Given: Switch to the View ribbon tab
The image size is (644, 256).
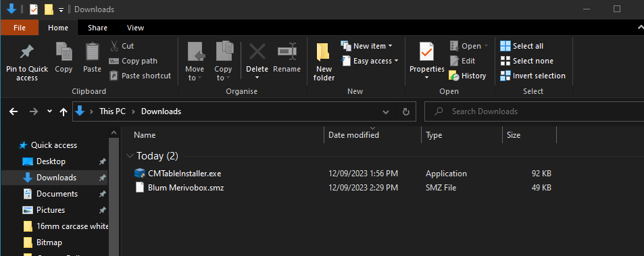Looking at the screenshot, I should [x=135, y=28].
